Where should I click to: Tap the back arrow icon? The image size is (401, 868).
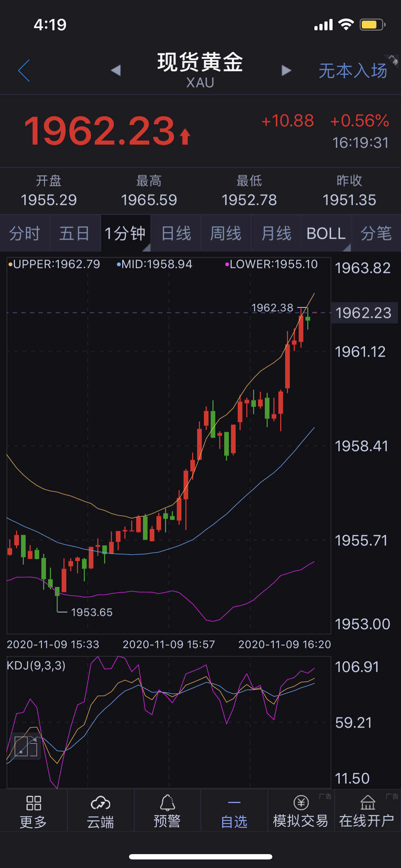24,71
